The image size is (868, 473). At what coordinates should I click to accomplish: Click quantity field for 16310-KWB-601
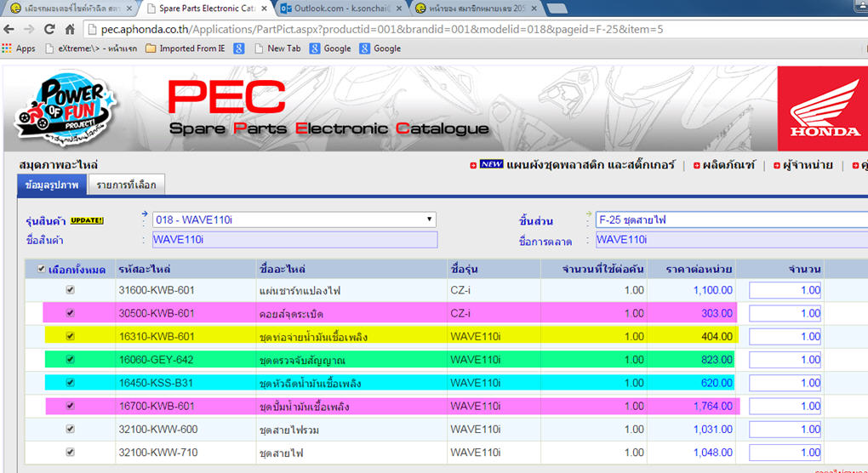[x=785, y=337]
